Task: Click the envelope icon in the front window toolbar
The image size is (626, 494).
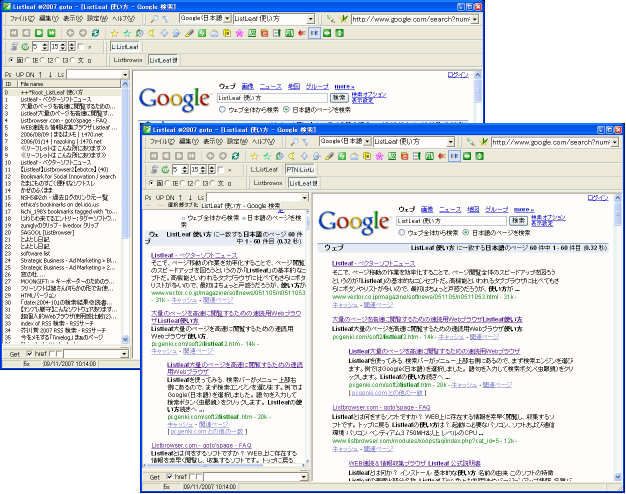Action: (x=354, y=156)
